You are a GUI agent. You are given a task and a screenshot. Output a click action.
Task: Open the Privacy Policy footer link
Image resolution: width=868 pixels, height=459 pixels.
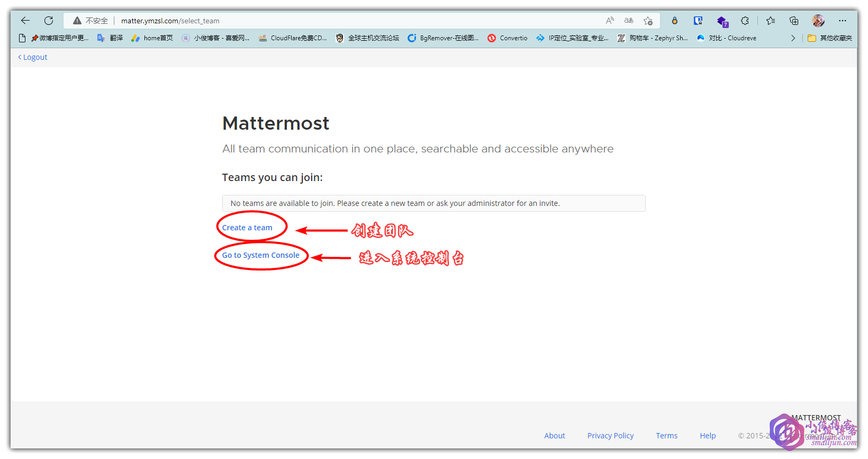pyautogui.click(x=610, y=436)
